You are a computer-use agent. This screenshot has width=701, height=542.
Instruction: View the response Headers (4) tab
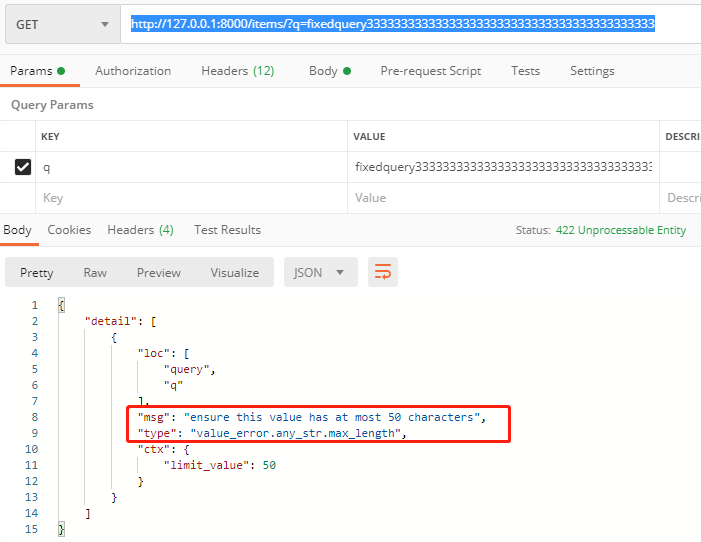click(140, 230)
